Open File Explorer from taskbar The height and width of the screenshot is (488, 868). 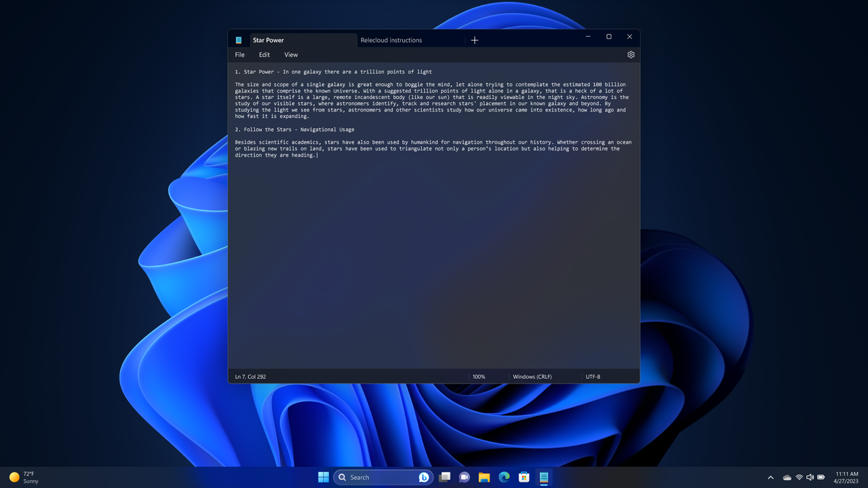tap(484, 477)
